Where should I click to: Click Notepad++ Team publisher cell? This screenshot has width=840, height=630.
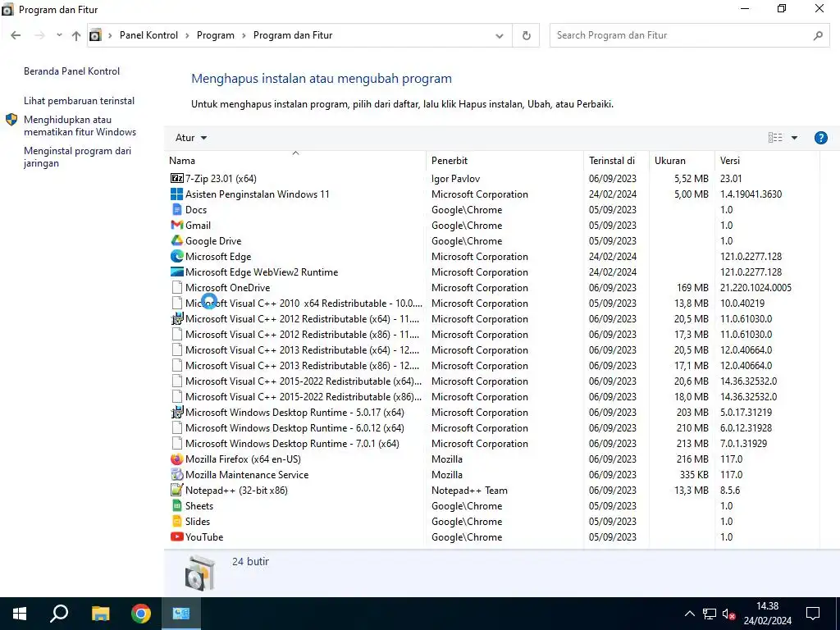[469, 491]
